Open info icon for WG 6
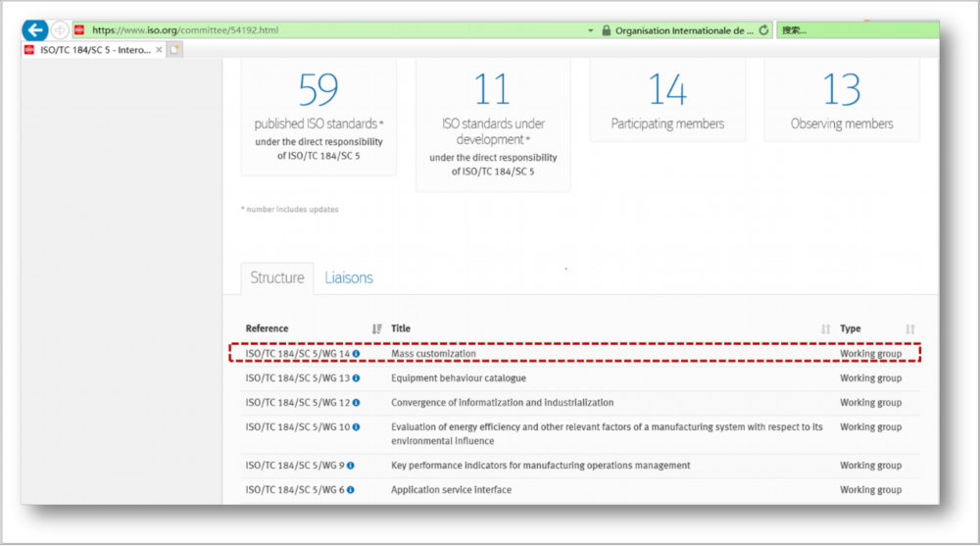 click(351, 490)
